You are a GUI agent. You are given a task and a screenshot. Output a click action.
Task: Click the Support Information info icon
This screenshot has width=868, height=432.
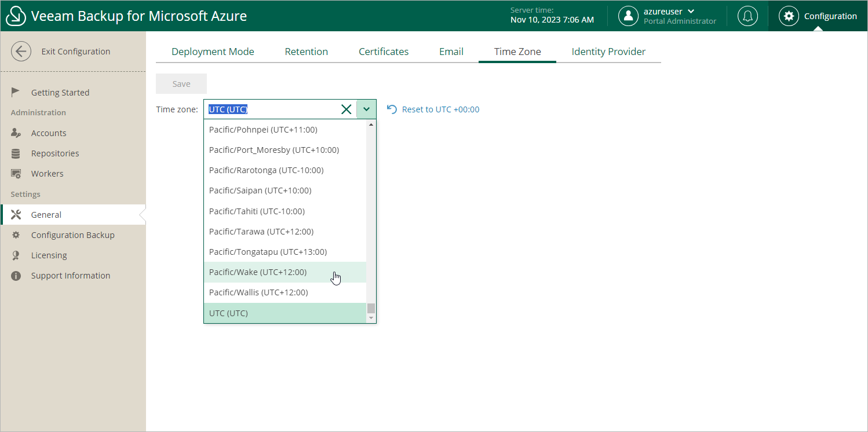coord(16,276)
